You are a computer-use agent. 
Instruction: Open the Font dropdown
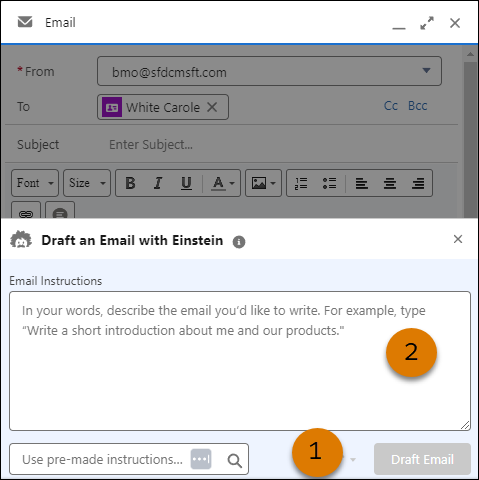point(35,183)
